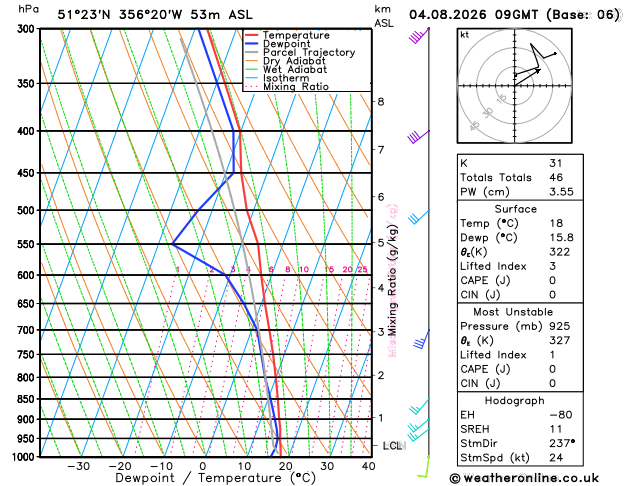Click the purple wind barb at 300 hPa
629x486 pixels.
419,36
